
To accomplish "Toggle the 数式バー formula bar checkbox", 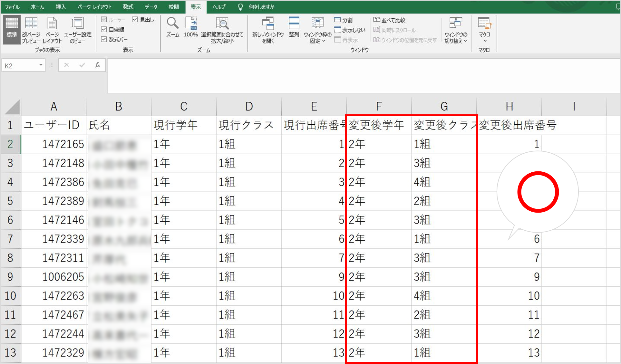I will (104, 39).
